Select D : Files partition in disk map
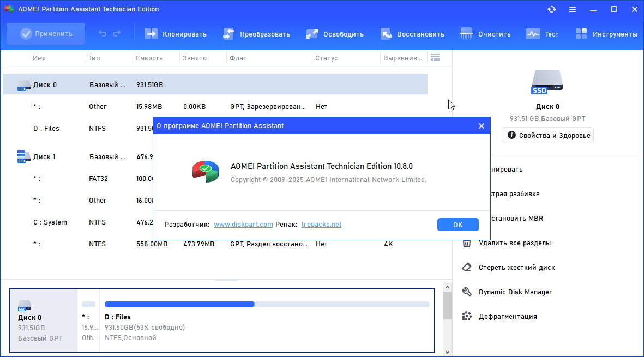 click(267, 320)
